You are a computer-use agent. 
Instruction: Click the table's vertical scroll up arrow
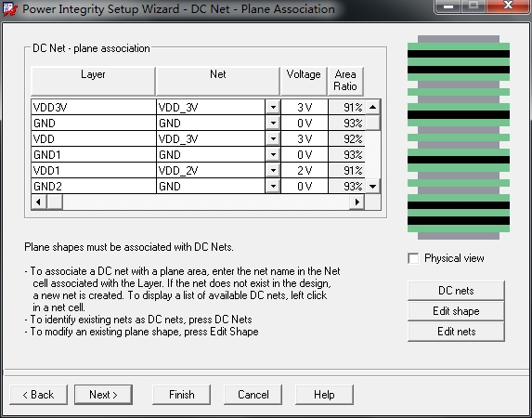[x=373, y=108]
